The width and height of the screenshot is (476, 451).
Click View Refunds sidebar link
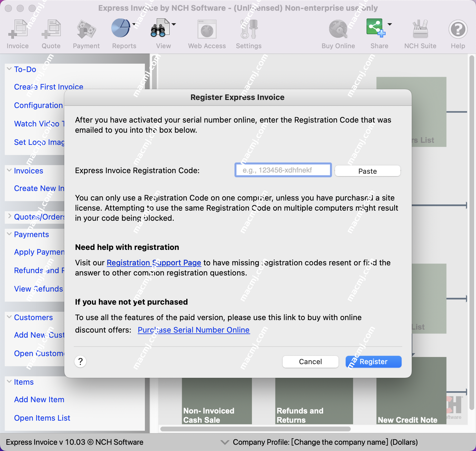tap(39, 289)
